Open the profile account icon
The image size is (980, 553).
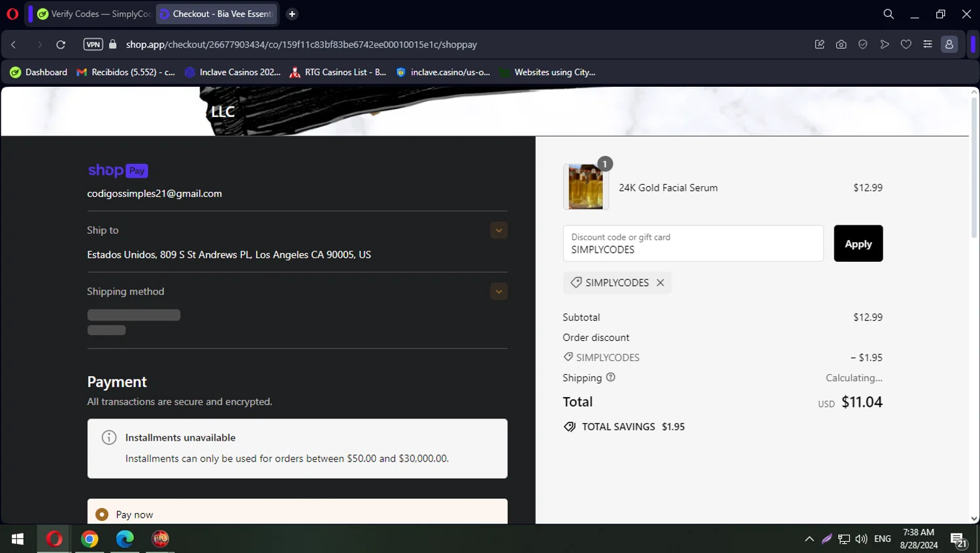click(x=949, y=44)
